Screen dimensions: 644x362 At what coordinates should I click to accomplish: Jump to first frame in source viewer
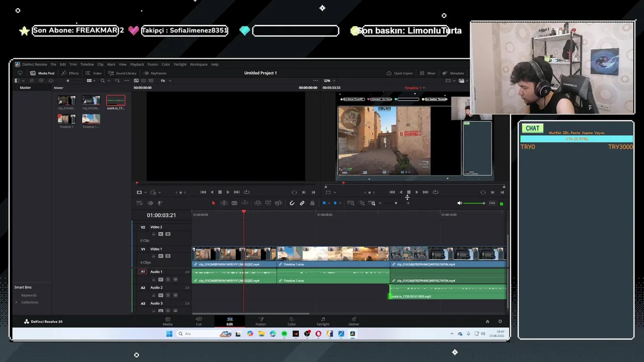pos(203,192)
